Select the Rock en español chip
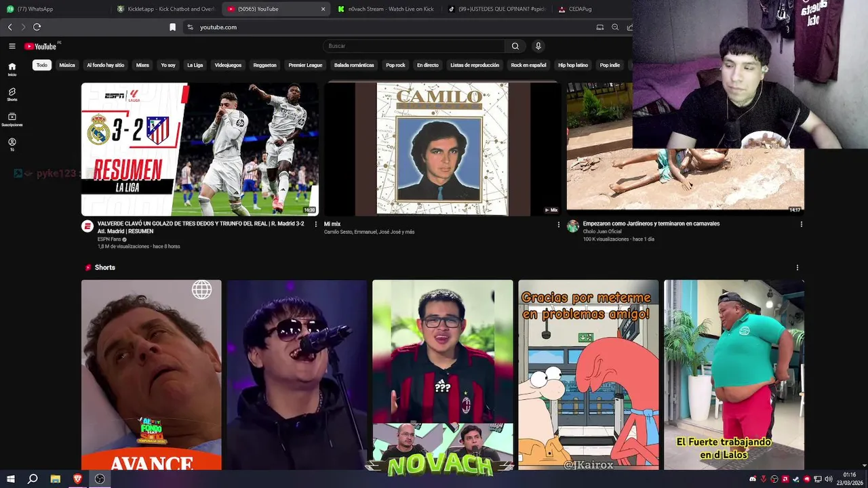This screenshot has width=868, height=488. tap(528, 65)
